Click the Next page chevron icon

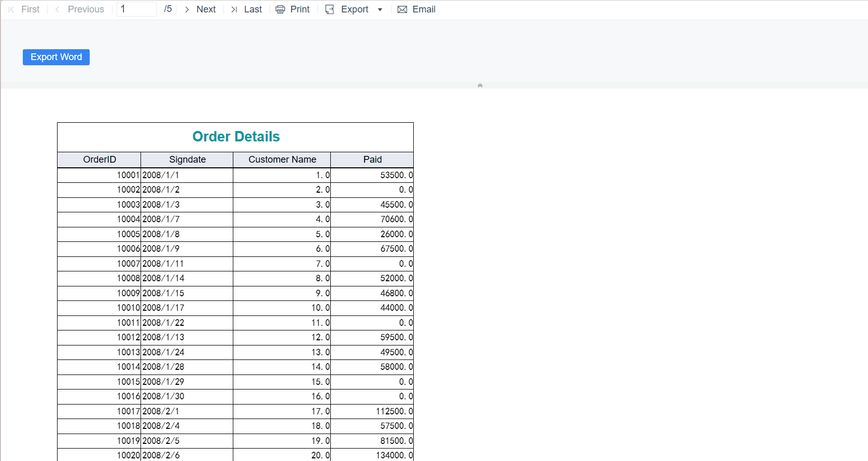click(x=187, y=9)
